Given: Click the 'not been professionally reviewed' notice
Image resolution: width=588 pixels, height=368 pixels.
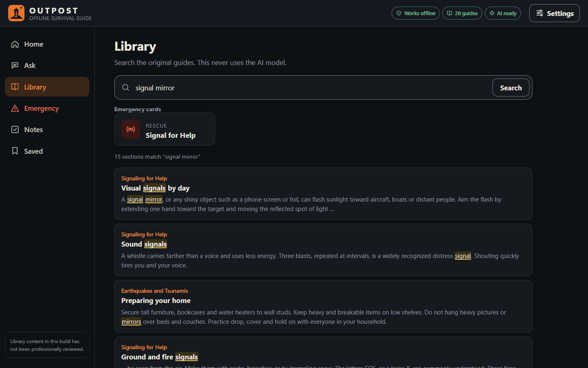Looking at the screenshot, I should [47, 345].
